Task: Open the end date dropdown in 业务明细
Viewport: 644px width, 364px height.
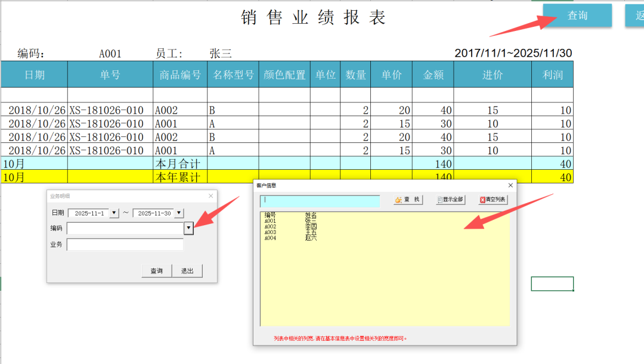Action: 179,213
